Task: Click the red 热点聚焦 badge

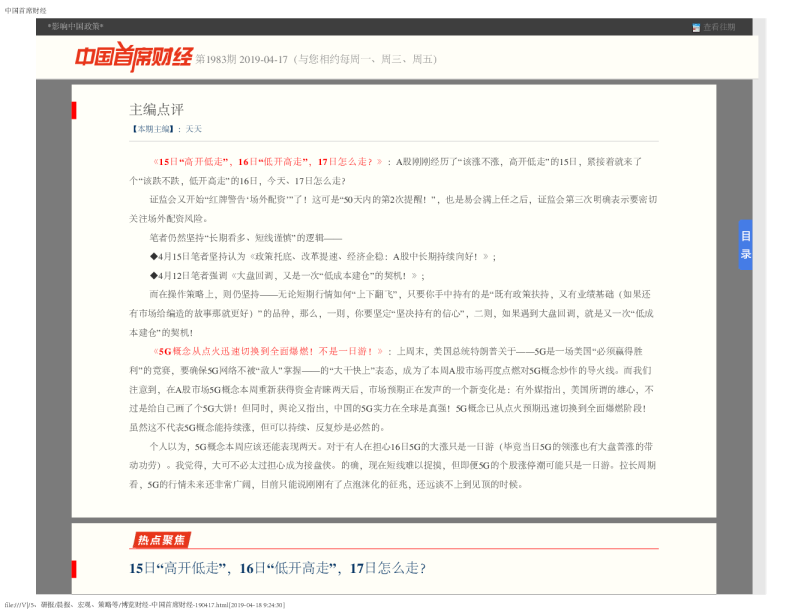Action: pos(162,540)
